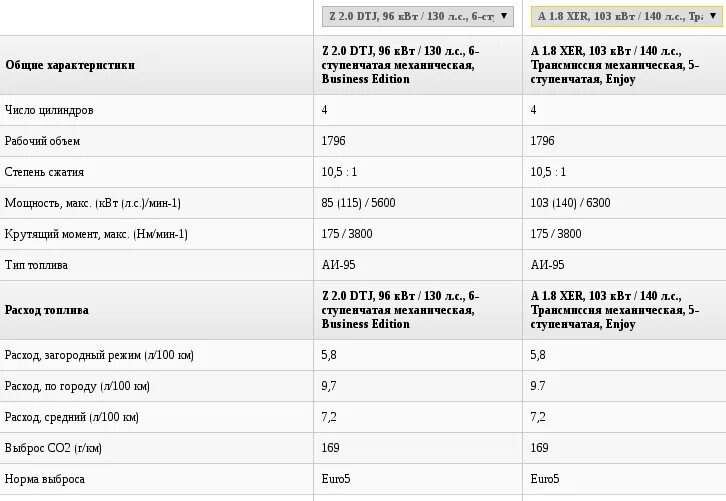This screenshot has width=726, height=501.
Task: Open the Z 2.0 DTJ engine dropdown
Action: coord(418,16)
